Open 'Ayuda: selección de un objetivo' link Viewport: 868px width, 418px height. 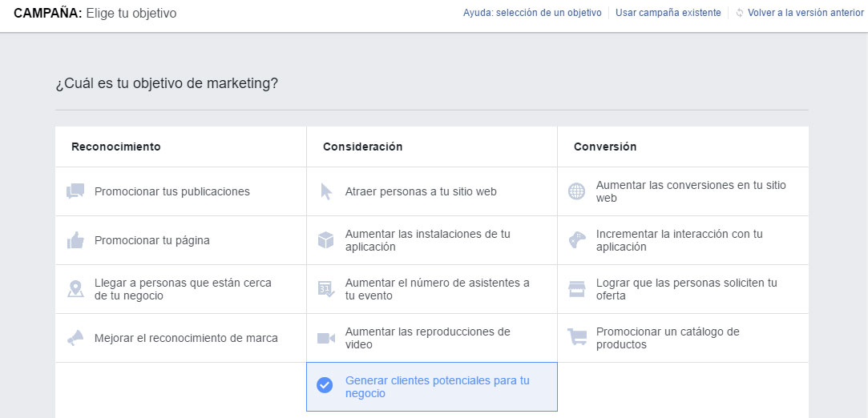point(532,13)
